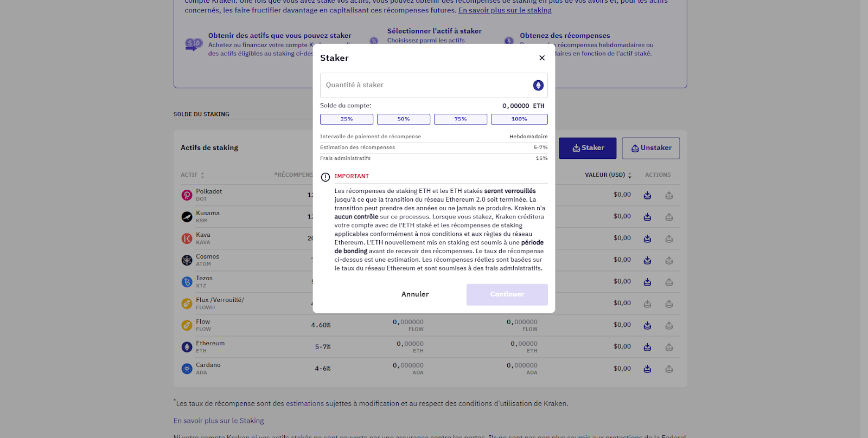Click the Flow 4.60% reward rate
This screenshot has width=868, height=438.
321,325
